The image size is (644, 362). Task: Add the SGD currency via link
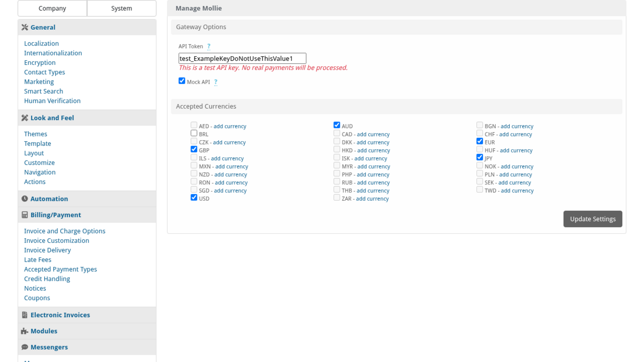[x=230, y=191]
